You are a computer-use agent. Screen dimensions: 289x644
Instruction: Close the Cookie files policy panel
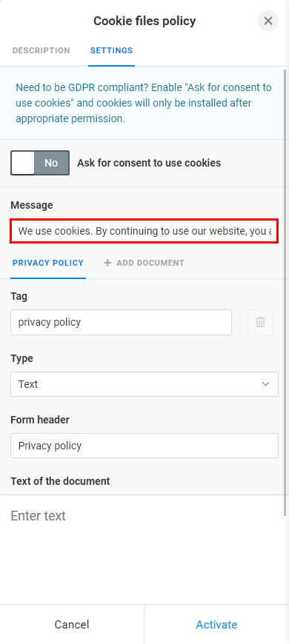tap(268, 21)
